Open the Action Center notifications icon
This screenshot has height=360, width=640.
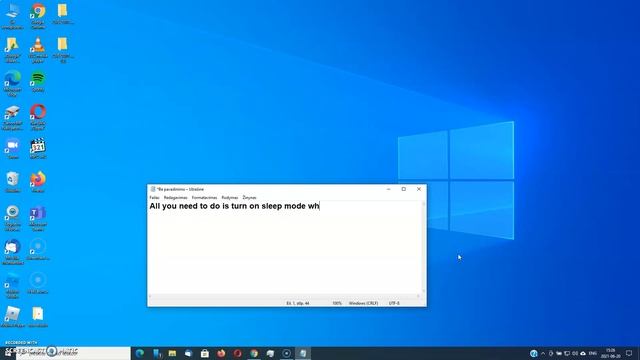[629, 353]
